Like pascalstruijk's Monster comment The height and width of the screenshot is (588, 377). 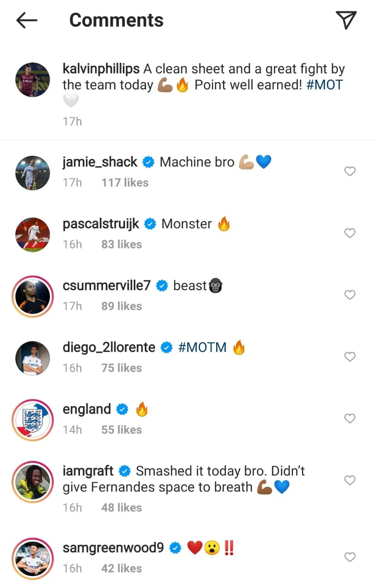(x=350, y=233)
